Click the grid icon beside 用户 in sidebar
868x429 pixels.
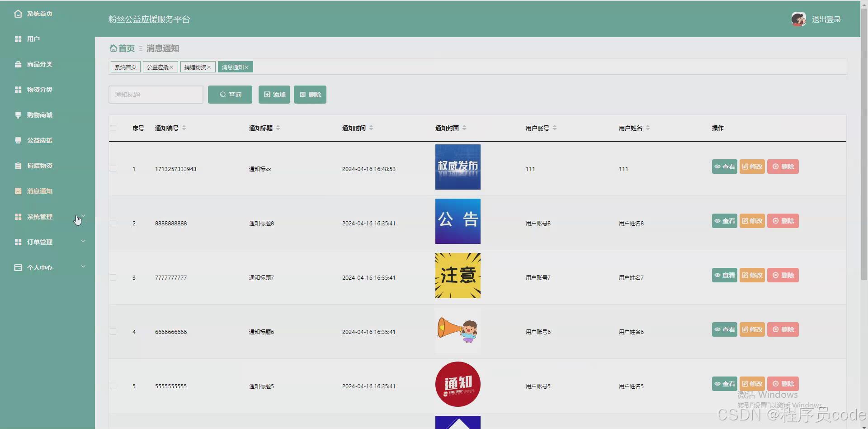18,39
